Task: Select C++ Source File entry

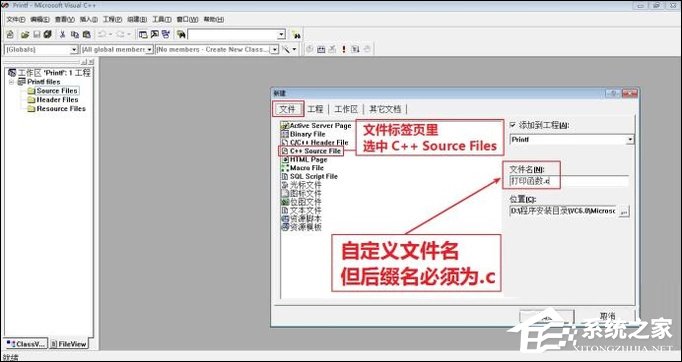Action: tap(311, 151)
